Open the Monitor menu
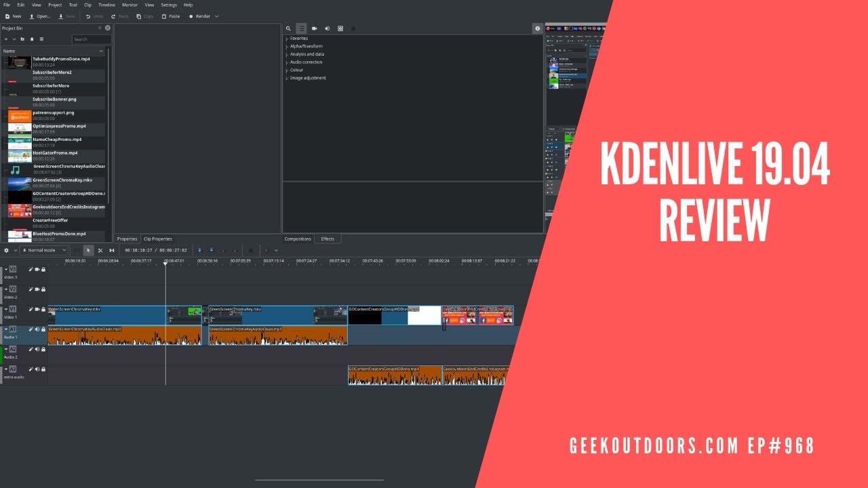This screenshot has width=868, height=488. 130,5
